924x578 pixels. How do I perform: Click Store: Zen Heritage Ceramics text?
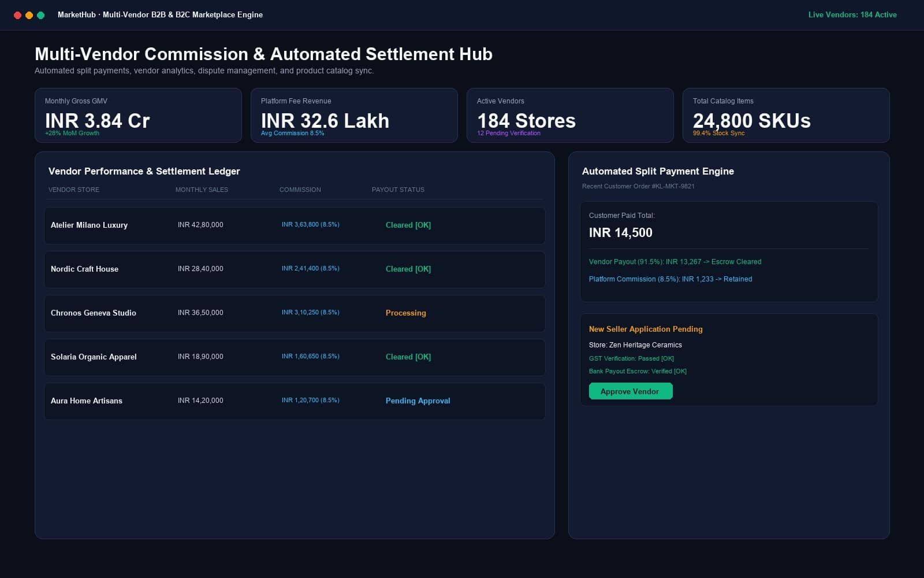[635, 345]
